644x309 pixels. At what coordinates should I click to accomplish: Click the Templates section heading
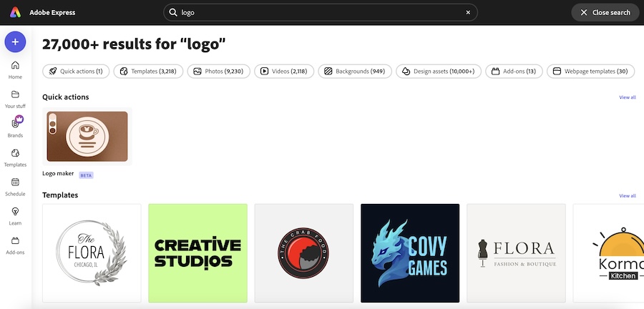tap(60, 195)
